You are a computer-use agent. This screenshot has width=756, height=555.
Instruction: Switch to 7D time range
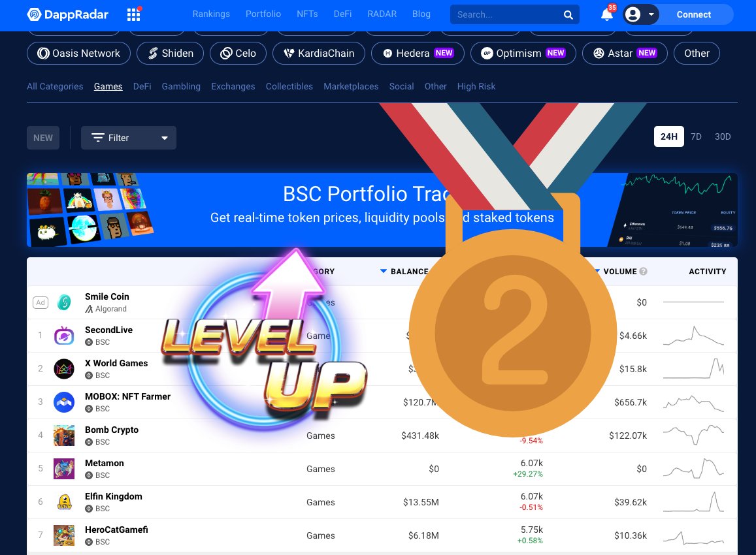coord(696,136)
